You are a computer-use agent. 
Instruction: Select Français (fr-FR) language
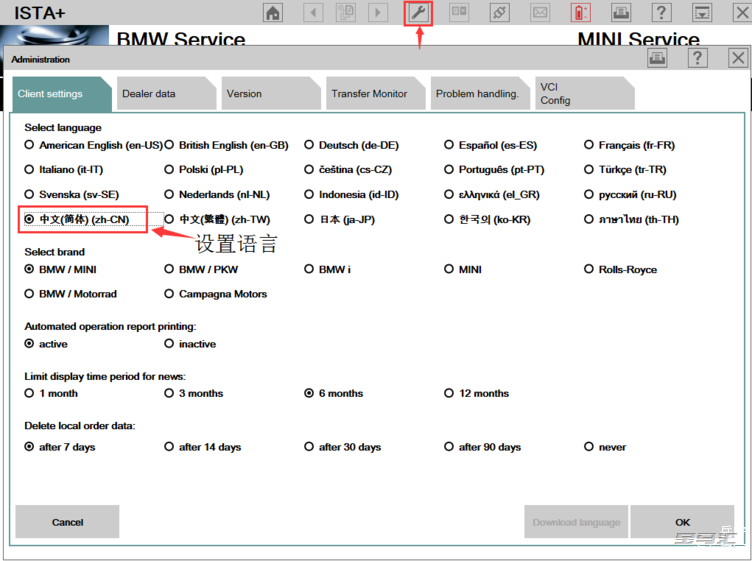[x=630, y=145]
